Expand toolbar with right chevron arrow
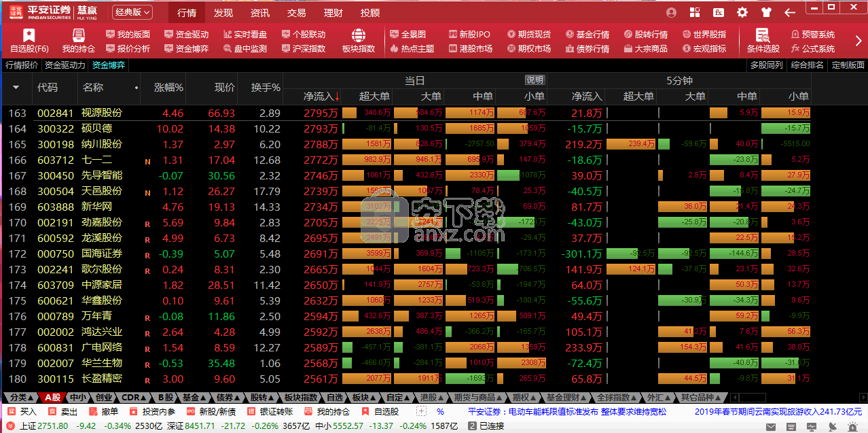 [x=858, y=41]
